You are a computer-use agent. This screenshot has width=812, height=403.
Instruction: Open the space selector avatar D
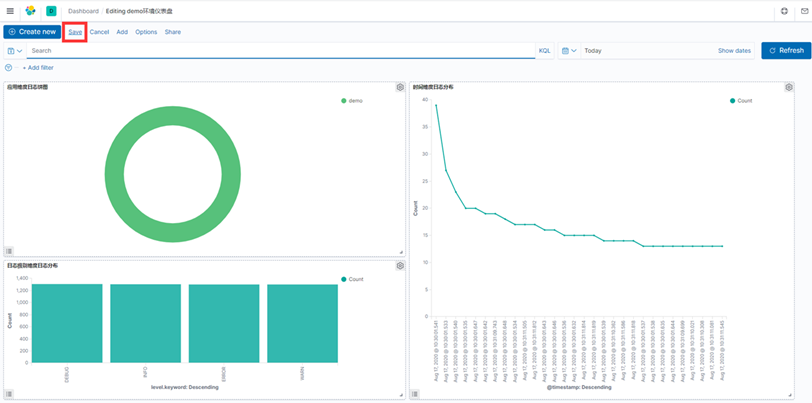click(x=51, y=11)
